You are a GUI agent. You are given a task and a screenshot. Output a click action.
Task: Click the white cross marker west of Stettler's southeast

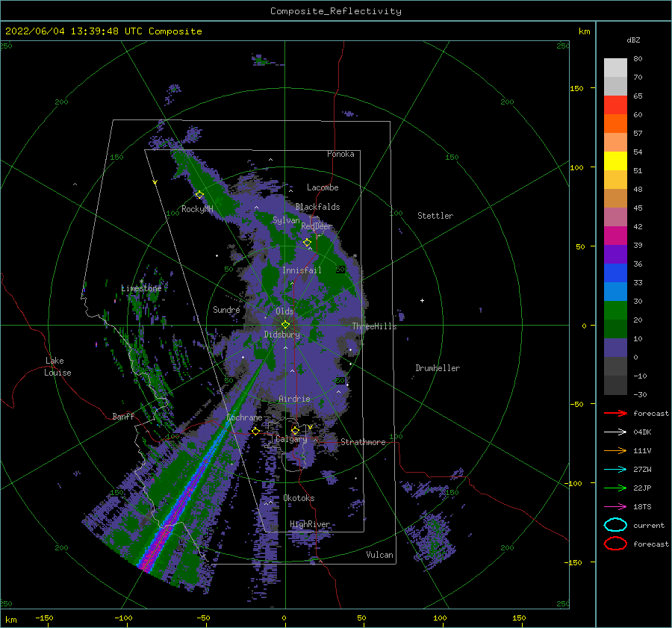click(422, 300)
